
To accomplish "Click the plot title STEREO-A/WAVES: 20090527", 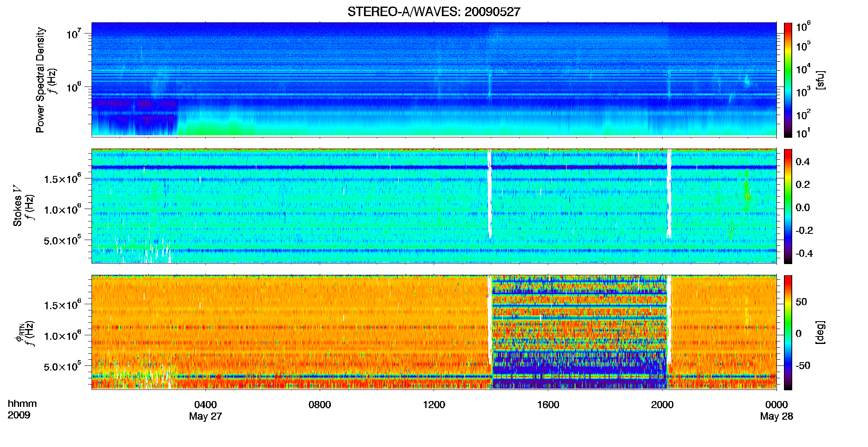I will tap(434, 12).
